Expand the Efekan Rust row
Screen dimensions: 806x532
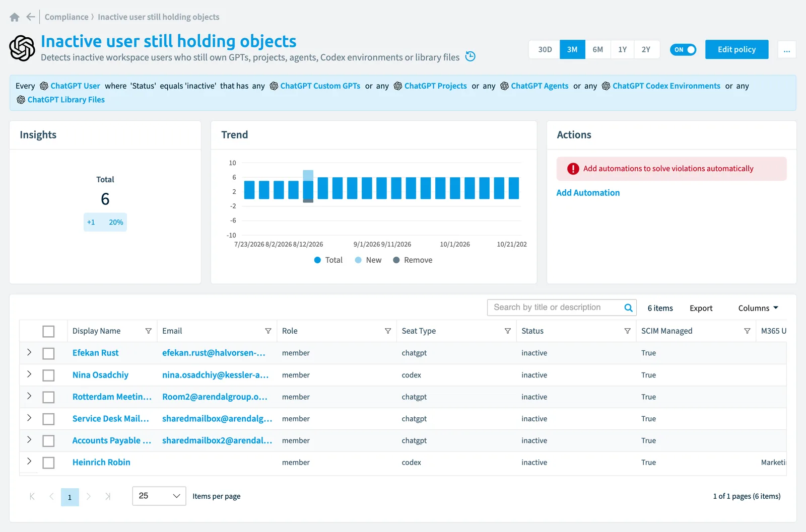[x=29, y=353]
